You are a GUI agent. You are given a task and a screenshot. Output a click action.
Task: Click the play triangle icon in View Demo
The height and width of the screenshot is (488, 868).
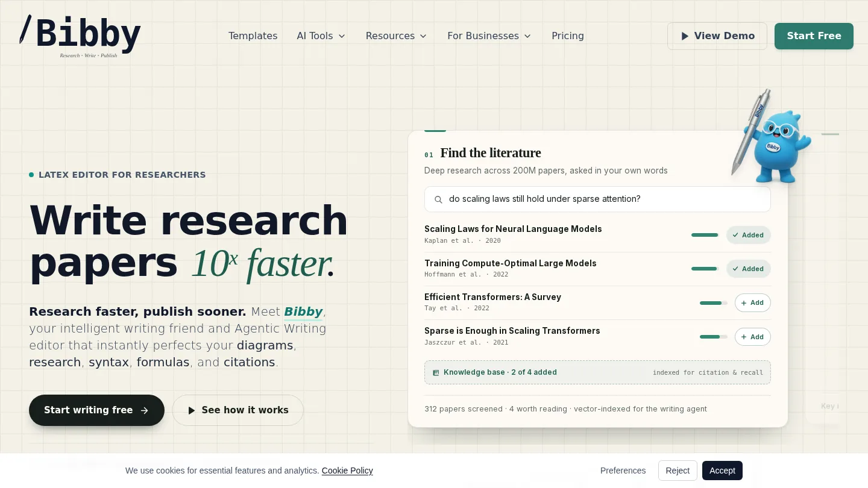point(685,36)
